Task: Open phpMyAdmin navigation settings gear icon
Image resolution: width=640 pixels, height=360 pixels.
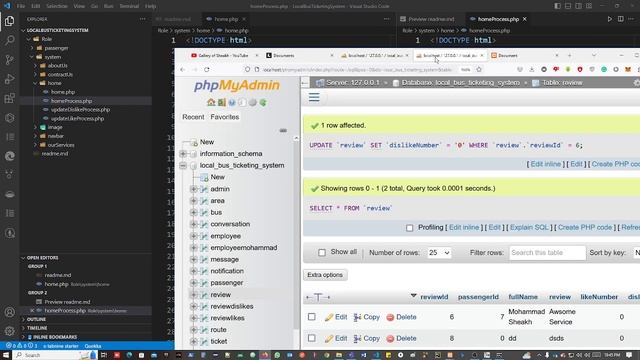Action: tap(253, 102)
